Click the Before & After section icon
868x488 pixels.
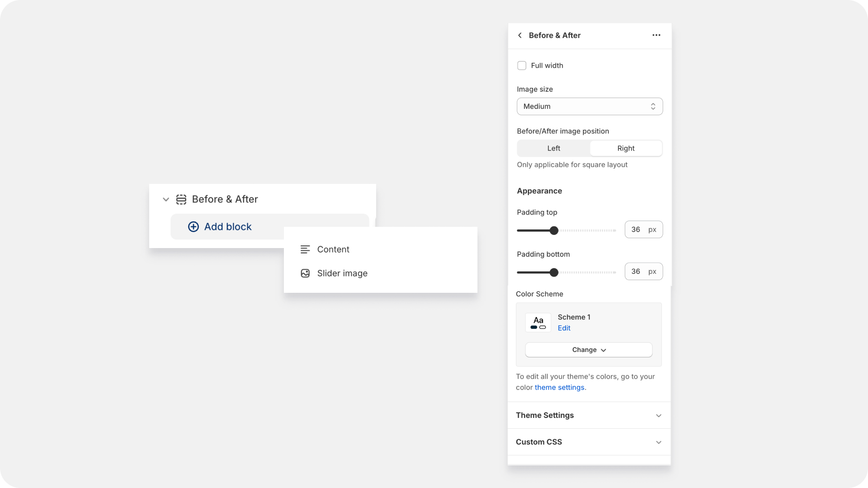181,199
